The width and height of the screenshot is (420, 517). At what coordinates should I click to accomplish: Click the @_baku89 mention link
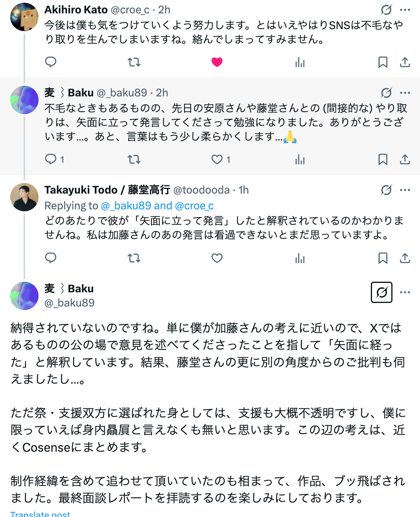(126, 206)
